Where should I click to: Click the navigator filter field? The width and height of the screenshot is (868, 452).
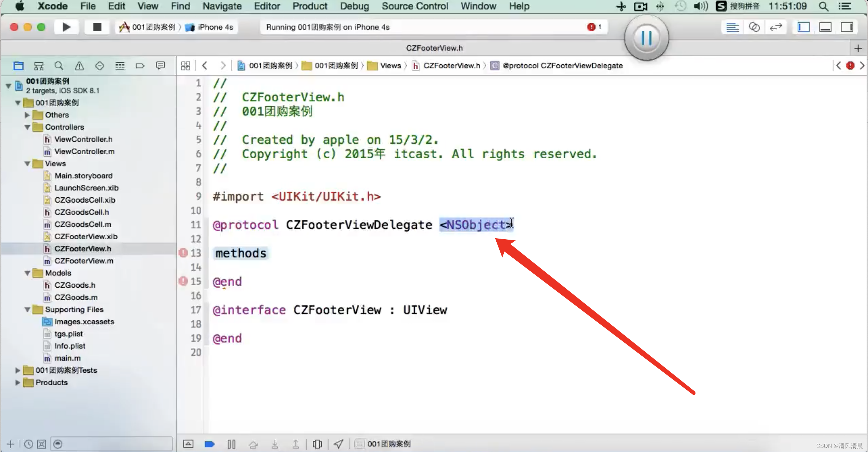tap(112, 444)
